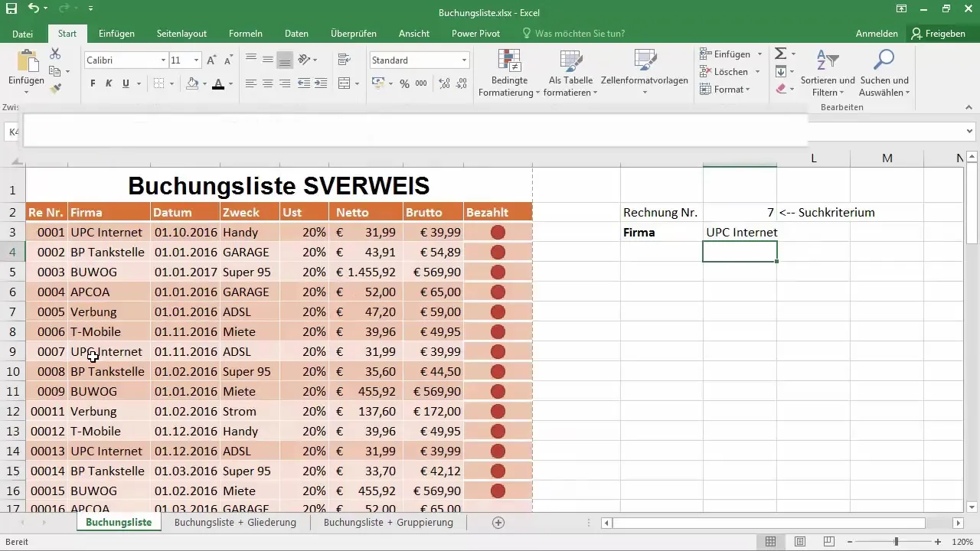Screen dimensions: 980x551
Task: Click the decrease indent icon
Action: pyautogui.click(x=304, y=83)
